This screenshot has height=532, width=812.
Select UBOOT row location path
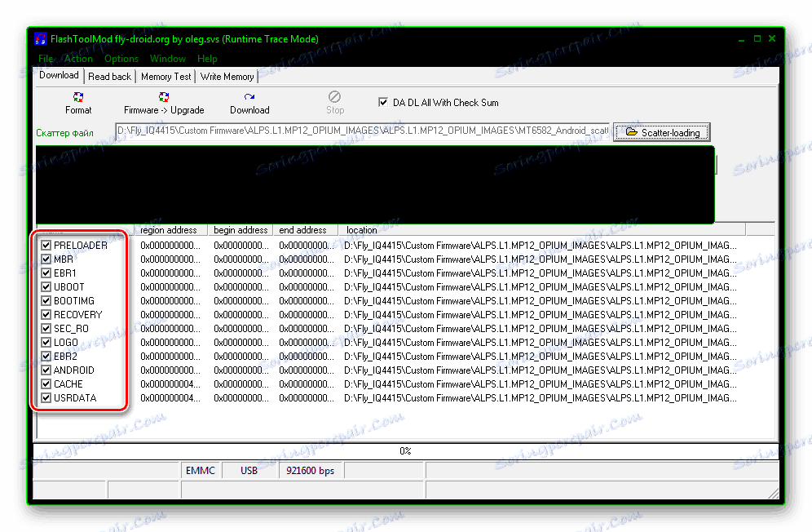click(541, 287)
